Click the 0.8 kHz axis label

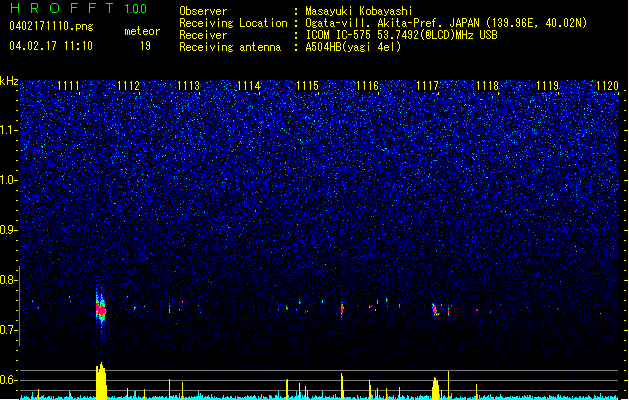pos(9,280)
